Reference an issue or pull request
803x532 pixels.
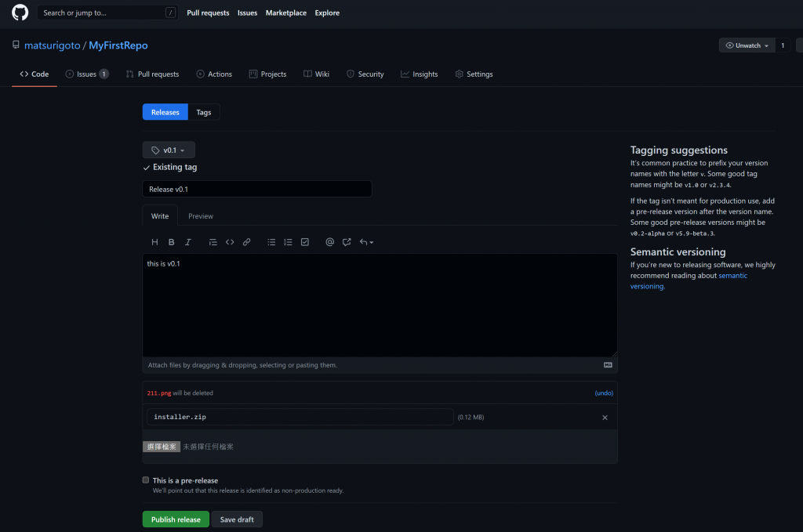(x=347, y=242)
